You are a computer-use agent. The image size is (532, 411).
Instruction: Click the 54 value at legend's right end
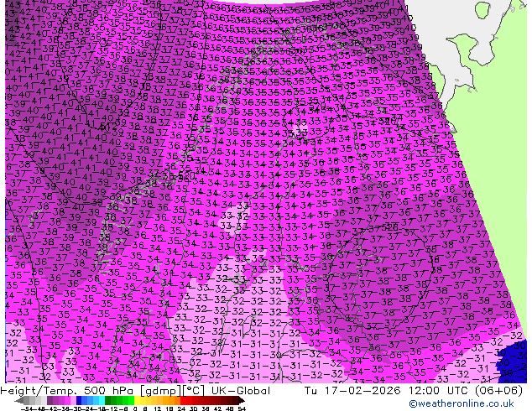[241, 408]
